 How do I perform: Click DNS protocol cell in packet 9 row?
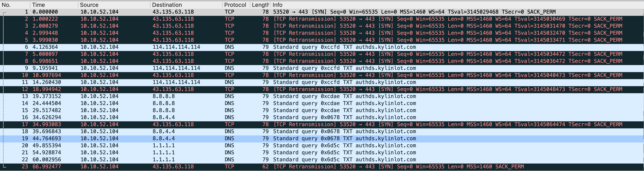pos(229,68)
